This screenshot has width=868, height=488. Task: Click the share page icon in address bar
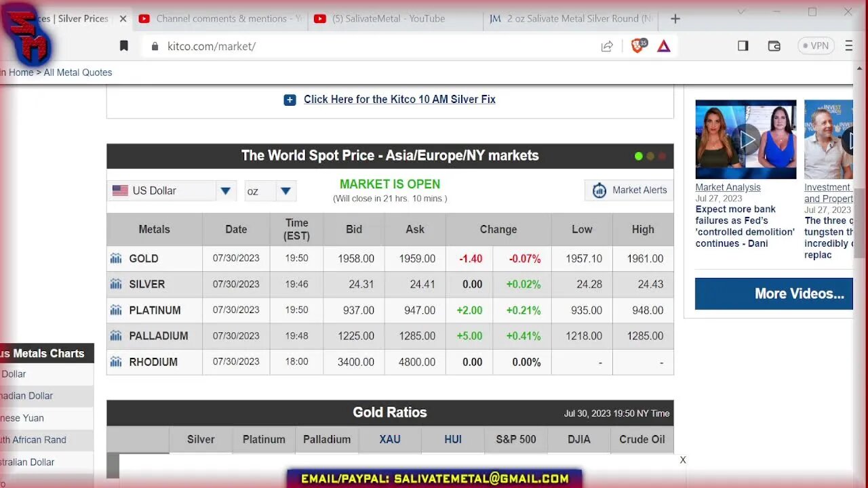point(607,46)
